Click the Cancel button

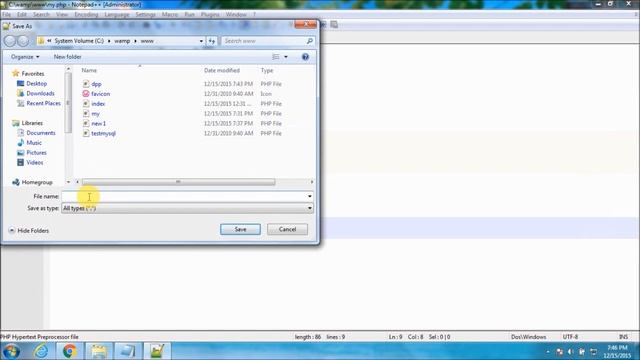287,229
